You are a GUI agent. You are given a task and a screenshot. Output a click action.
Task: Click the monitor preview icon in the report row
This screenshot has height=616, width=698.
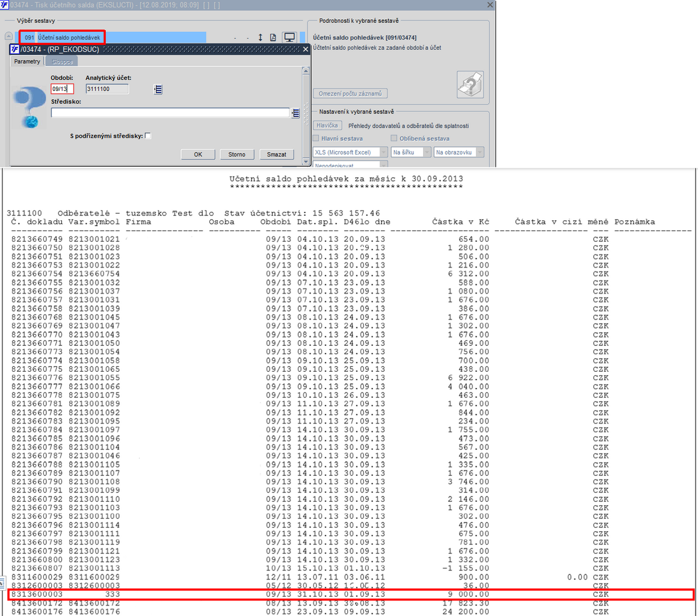click(289, 37)
